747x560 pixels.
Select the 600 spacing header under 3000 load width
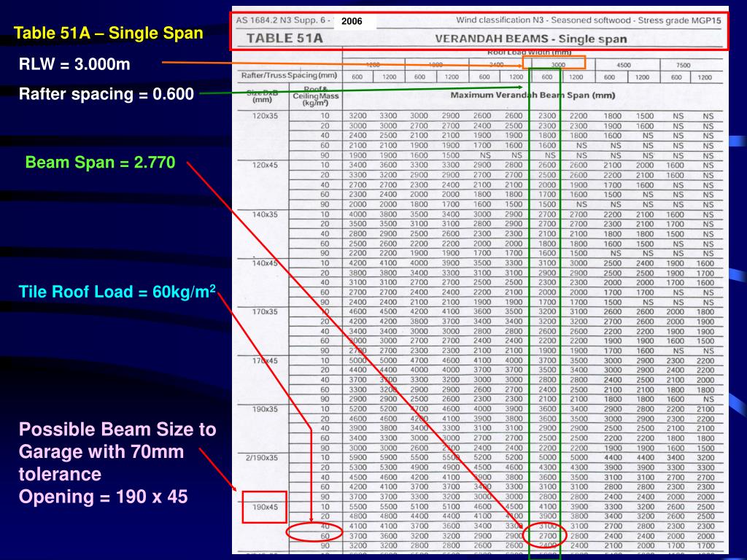[x=547, y=77]
